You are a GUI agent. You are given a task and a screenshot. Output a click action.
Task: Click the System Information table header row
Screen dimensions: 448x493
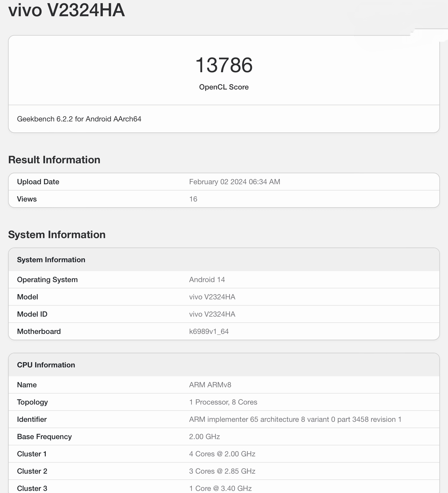[51, 260]
